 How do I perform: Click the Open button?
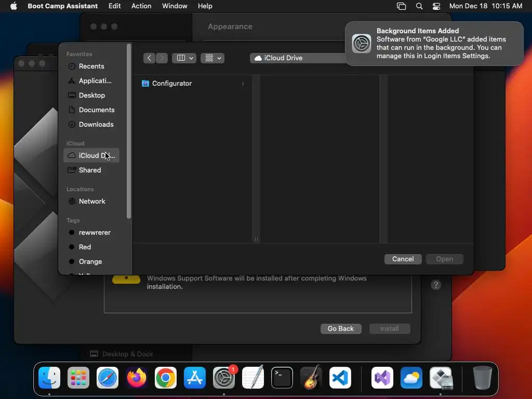click(445, 259)
